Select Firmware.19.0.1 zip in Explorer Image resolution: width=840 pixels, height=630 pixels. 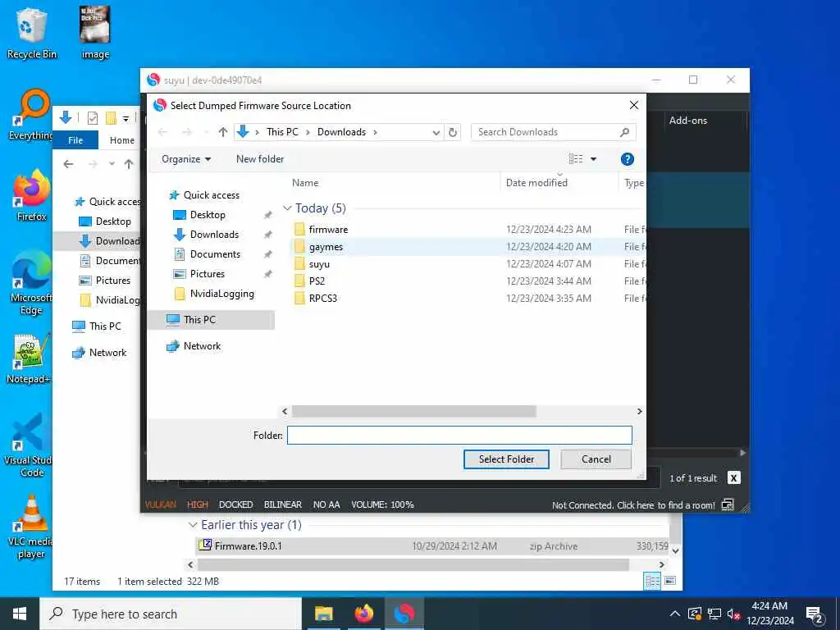pos(432,546)
